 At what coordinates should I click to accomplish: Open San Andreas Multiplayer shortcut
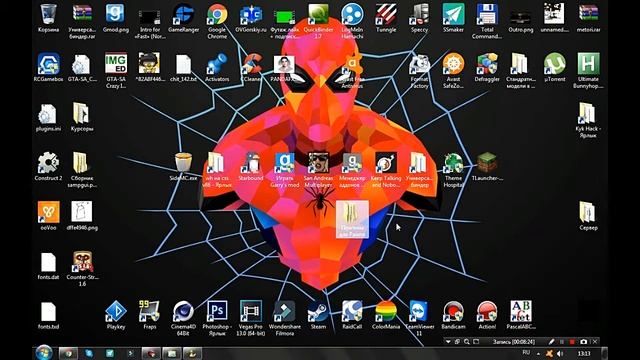[x=318, y=170]
